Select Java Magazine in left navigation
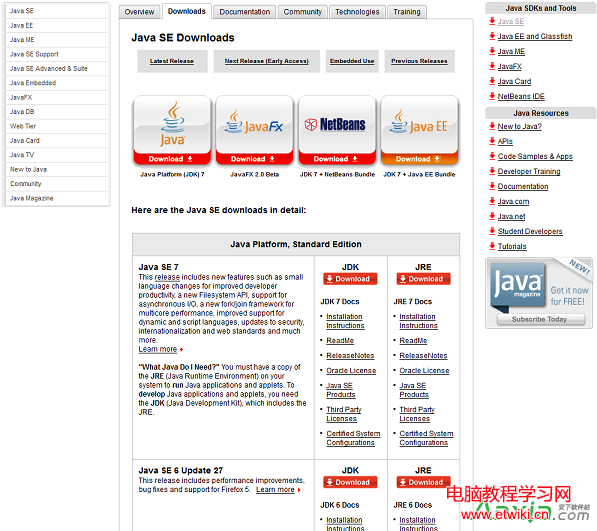The height and width of the screenshot is (531, 597). [57, 198]
